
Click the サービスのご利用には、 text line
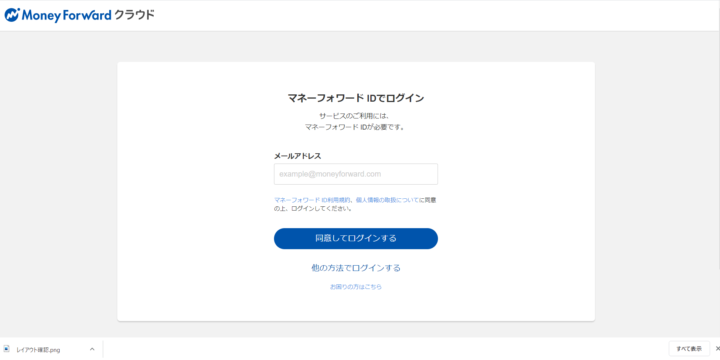pyautogui.click(x=354, y=116)
